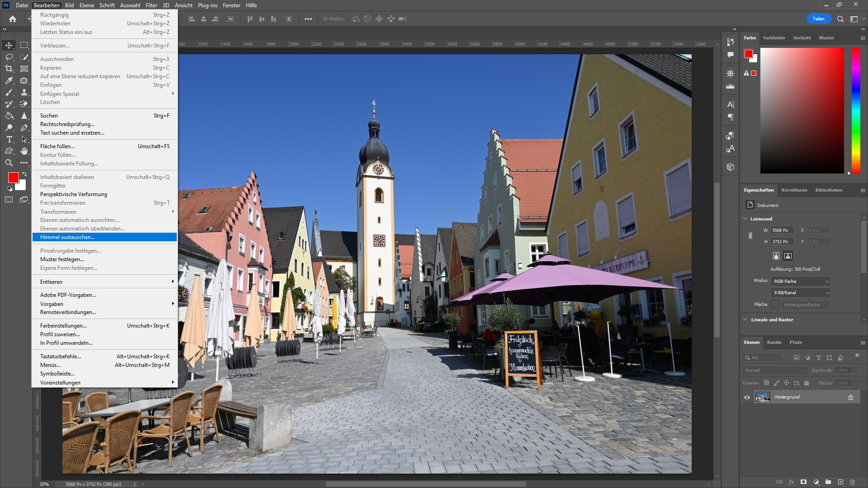Toggle width and height link icon

tap(750, 236)
